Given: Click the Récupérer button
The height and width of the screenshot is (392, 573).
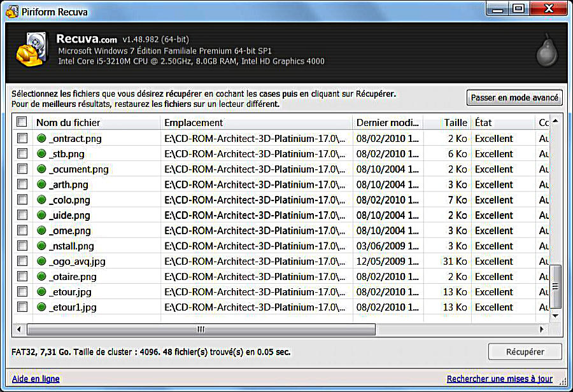Looking at the screenshot, I should click(x=525, y=352).
